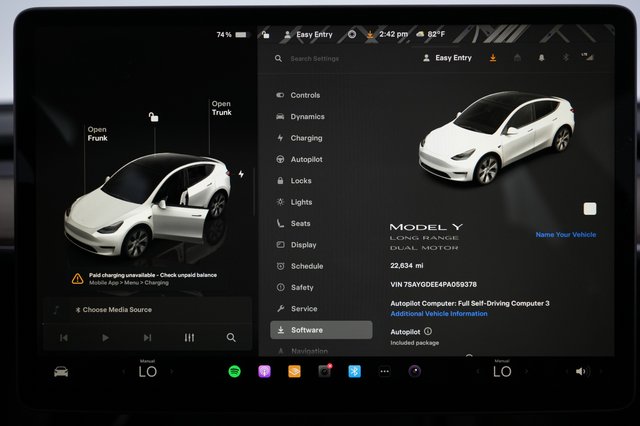Open Additional Vehicle Information link
Viewport: 640px width, 426px height.
(x=439, y=314)
